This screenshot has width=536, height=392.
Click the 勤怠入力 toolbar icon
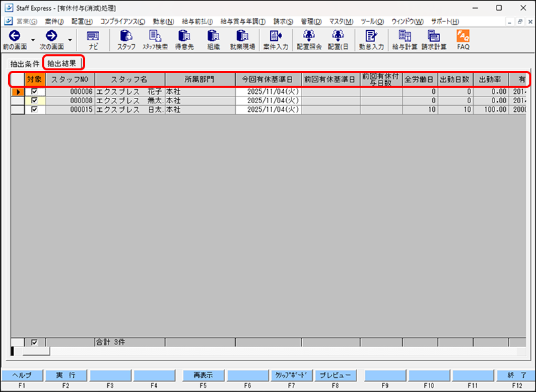click(371, 40)
